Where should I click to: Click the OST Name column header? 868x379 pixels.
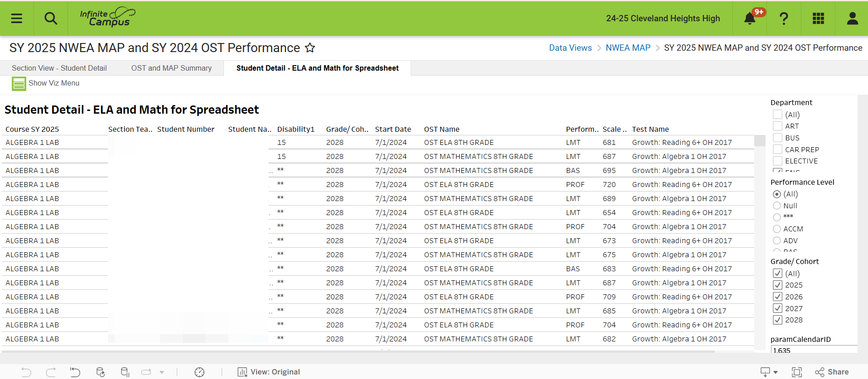441,129
